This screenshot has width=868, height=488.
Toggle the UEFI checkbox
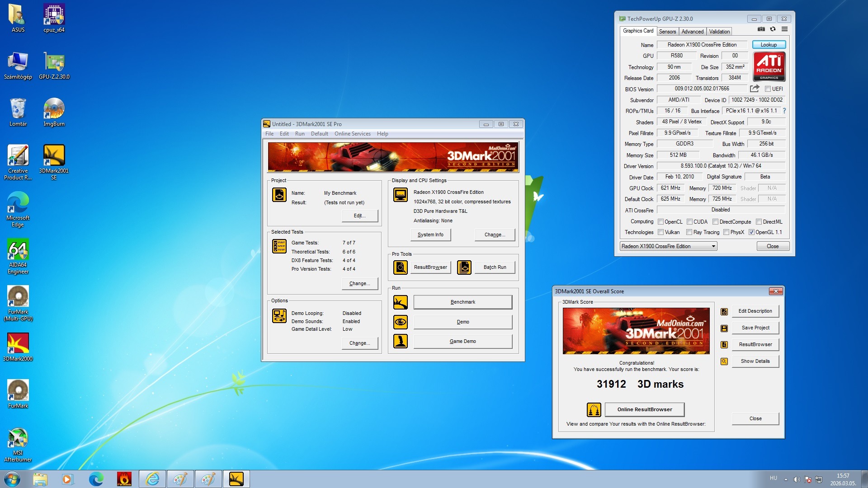[x=768, y=89]
